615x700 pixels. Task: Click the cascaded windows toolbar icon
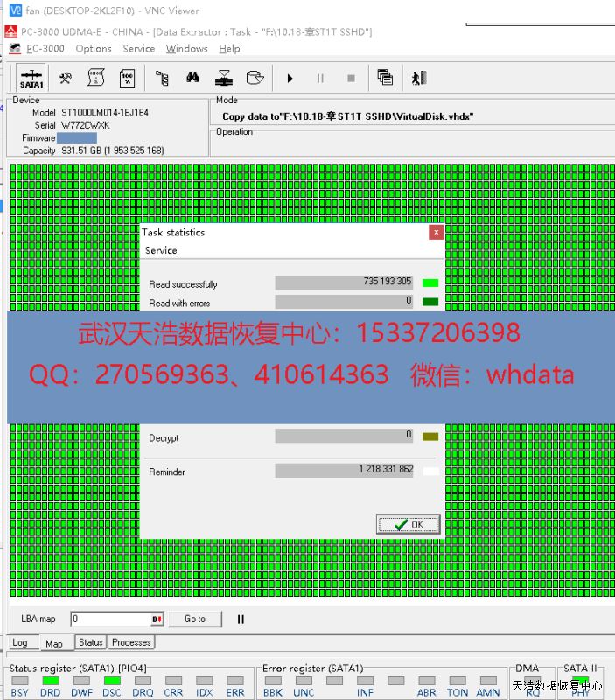click(x=385, y=79)
